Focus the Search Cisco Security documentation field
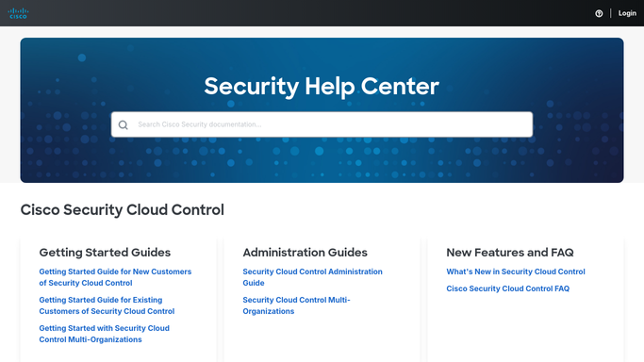 pyautogui.click(x=322, y=124)
